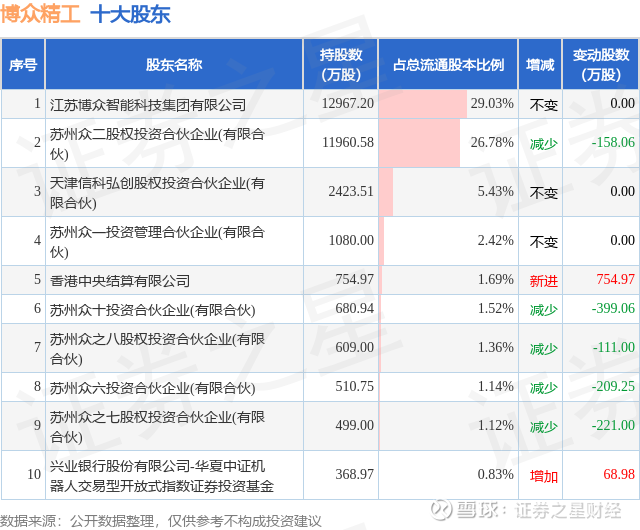
Task: Click the -111.00 change value
Action: coord(613,347)
